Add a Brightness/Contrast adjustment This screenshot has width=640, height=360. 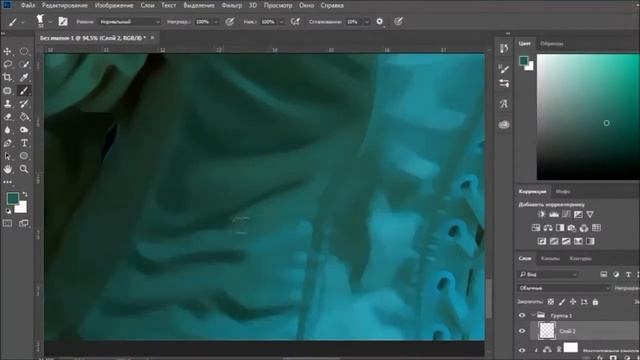pos(542,214)
